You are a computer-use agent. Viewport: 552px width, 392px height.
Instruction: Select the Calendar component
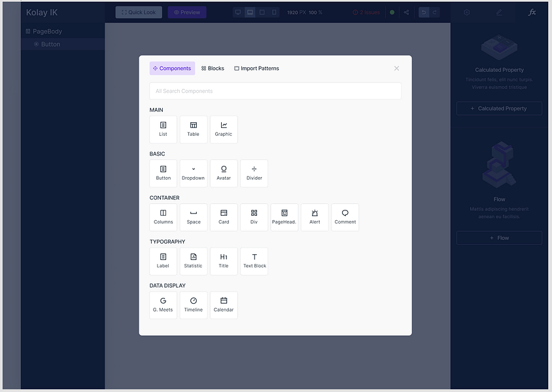pyautogui.click(x=224, y=304)
